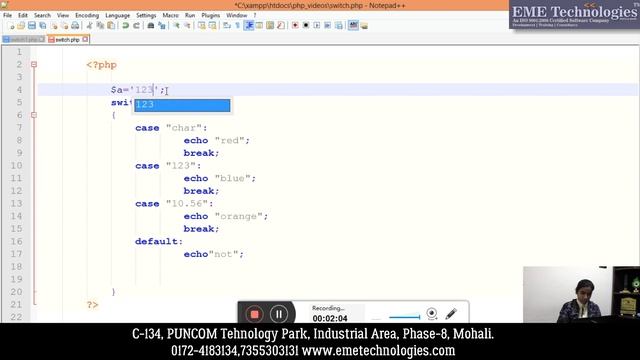Open the ? help menu
This screenshot has width=640, height=360.
(255, 15)
